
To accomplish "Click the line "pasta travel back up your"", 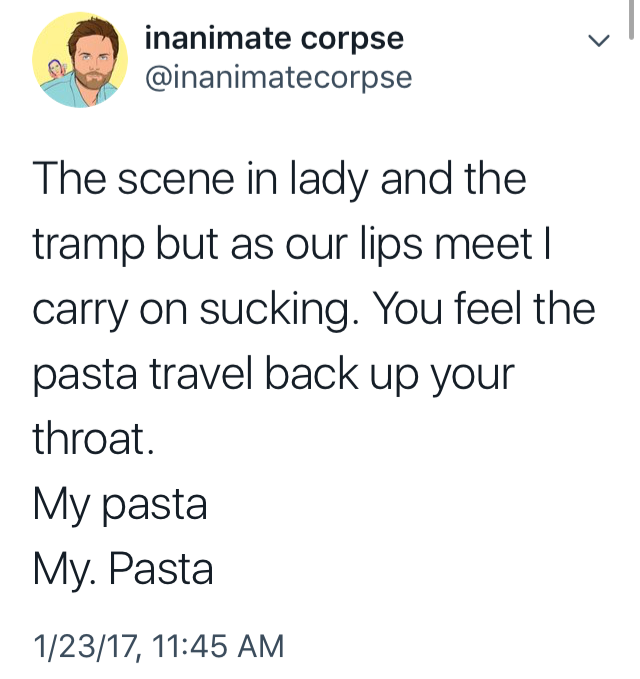I will pos(273,375).
